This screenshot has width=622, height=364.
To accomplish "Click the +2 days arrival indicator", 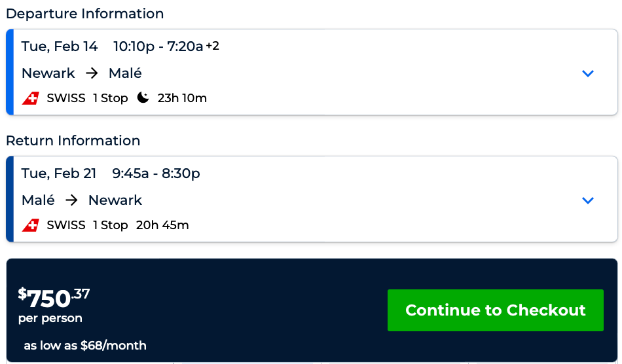I will (x=212, y=46).
